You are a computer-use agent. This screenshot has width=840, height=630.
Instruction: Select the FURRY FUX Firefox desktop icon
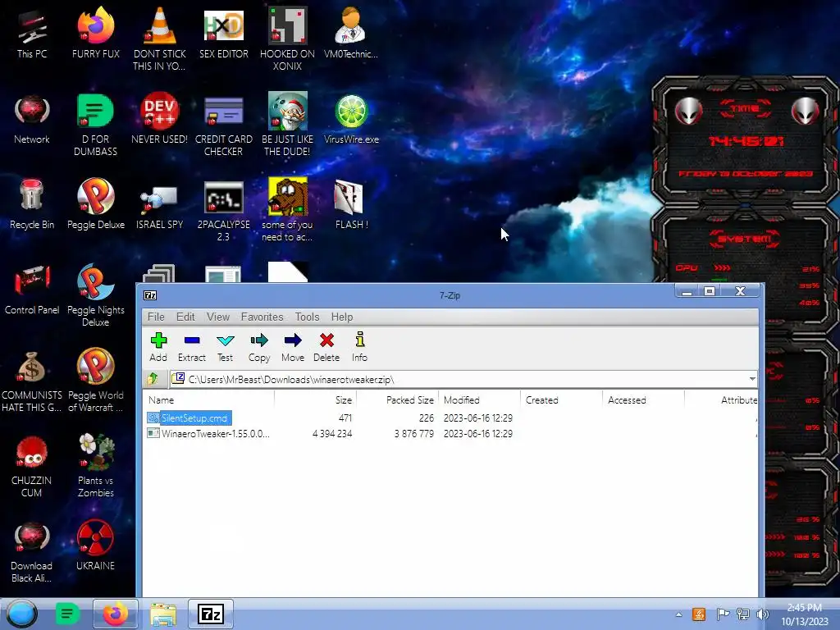click(95, 33)
